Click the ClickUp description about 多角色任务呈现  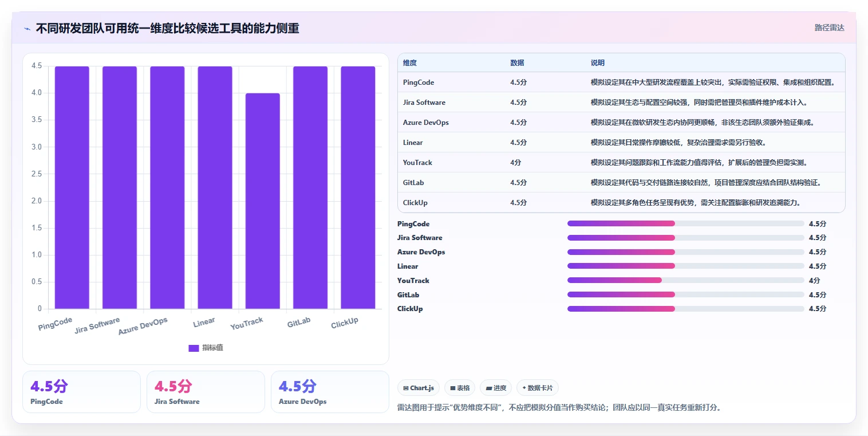pyautogui.click(x=696, y=203)
